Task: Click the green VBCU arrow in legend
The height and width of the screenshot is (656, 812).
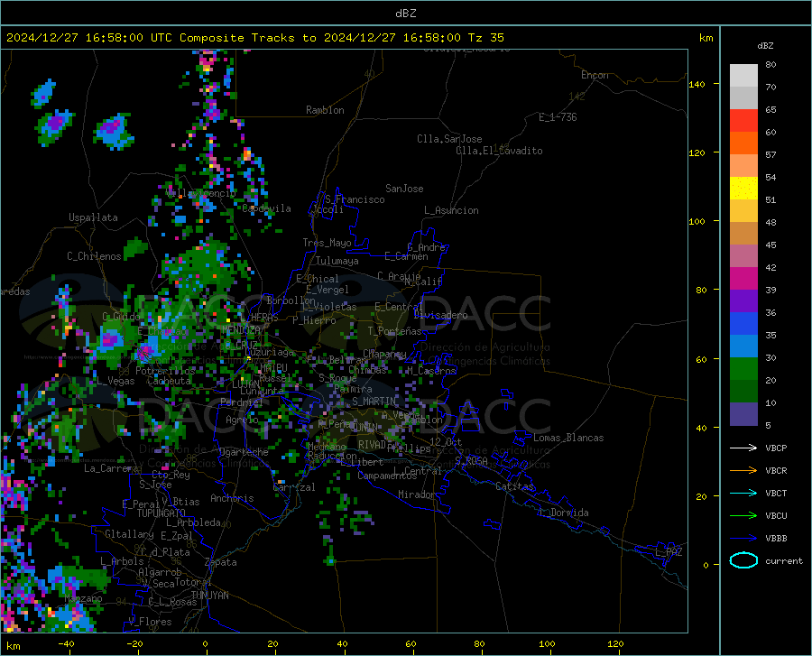Action: pyautogui.click(x=743, y=515)
